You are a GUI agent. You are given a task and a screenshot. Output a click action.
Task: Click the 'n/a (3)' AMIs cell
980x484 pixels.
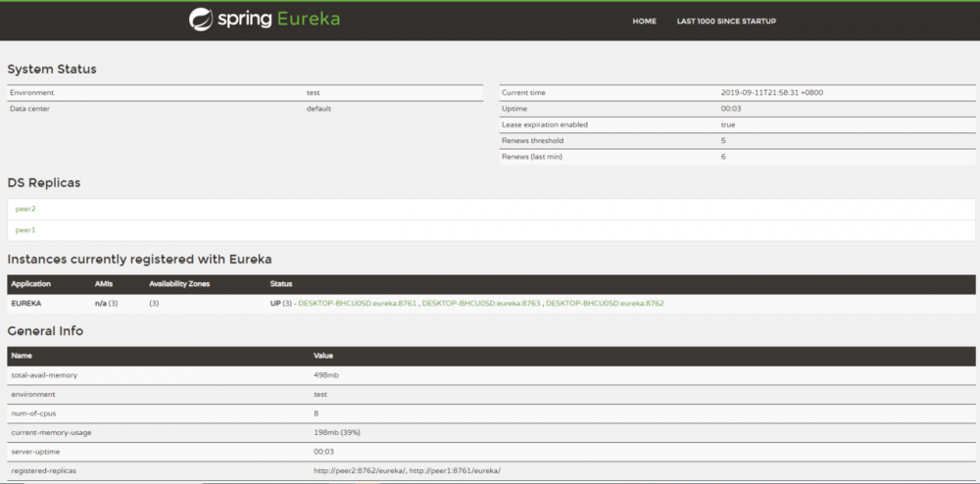[106, 304]
